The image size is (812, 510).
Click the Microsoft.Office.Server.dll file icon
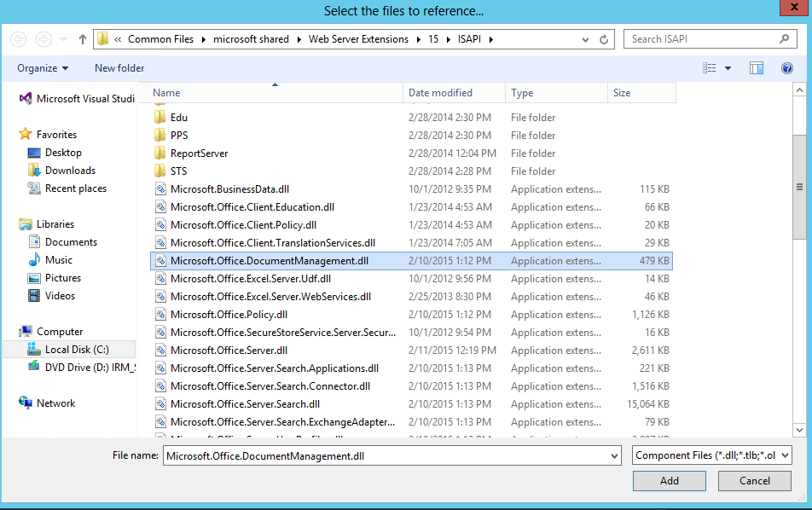[159, 351]
